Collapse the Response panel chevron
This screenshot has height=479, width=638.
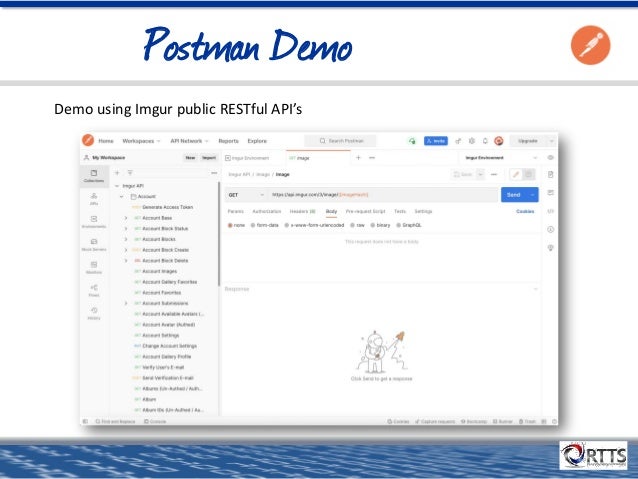(x=535, y=289)
